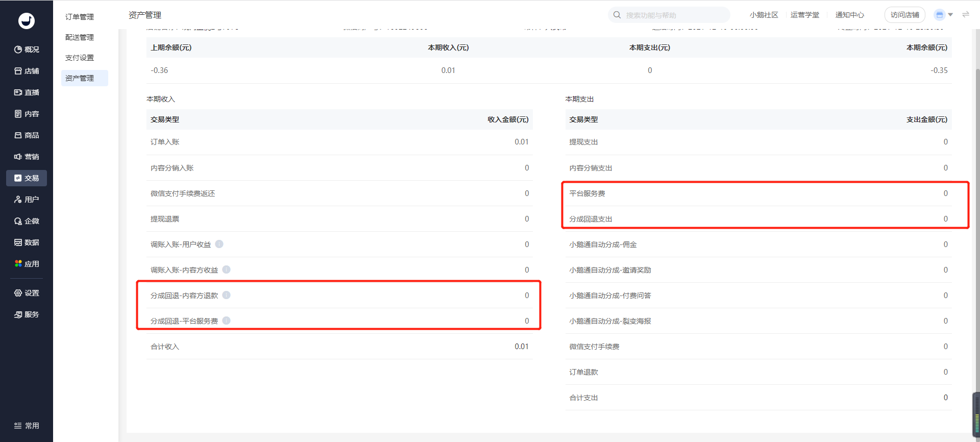The height and width of the screenshot is (442, 980).
Task: Open 直播 live section
Action: pos(27,92)
